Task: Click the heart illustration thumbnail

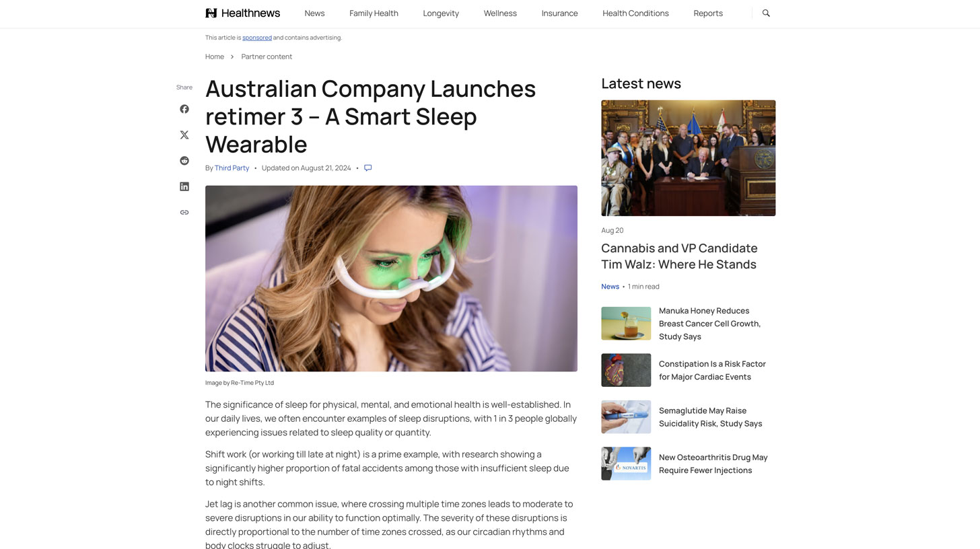Action: [626, 370]
